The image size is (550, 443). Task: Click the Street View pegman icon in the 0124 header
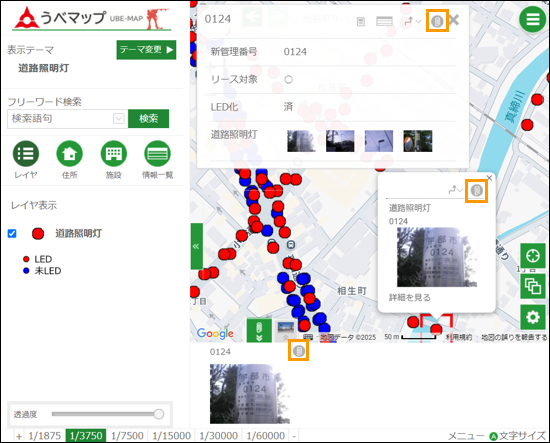click(x=437, y=21)
